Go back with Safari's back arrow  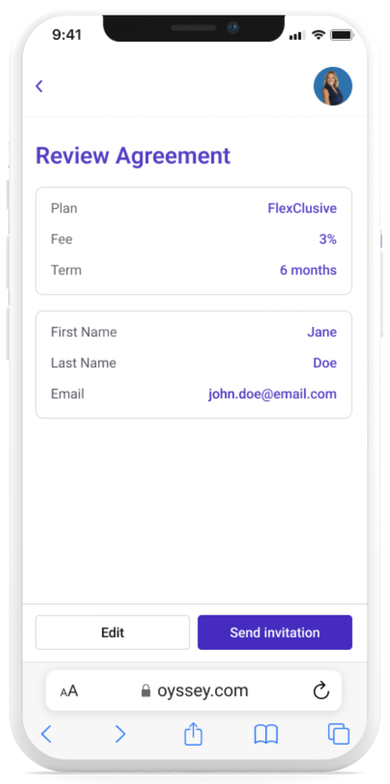click(46, 734)
